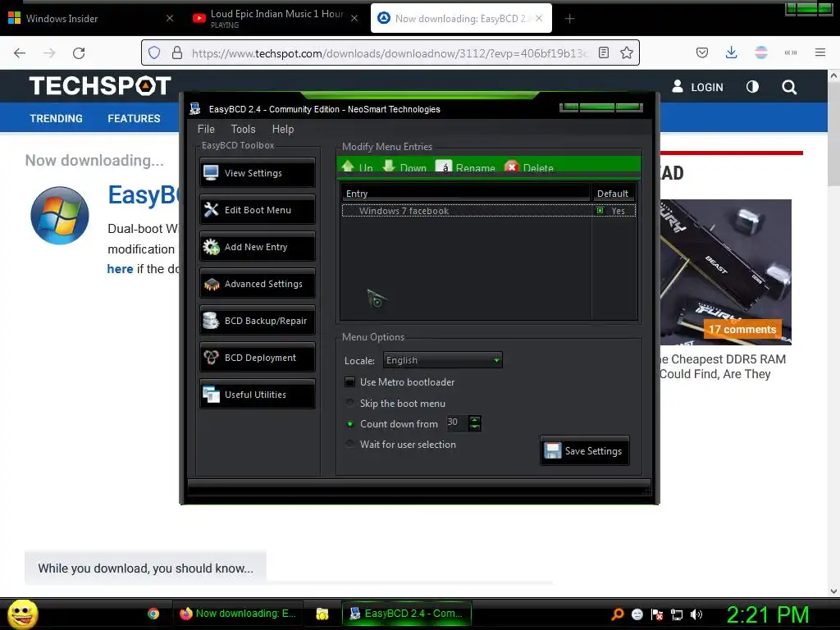Screen dimensions: 840x630
Task: Open TechSpot search icon
Action: pos(788,87)
